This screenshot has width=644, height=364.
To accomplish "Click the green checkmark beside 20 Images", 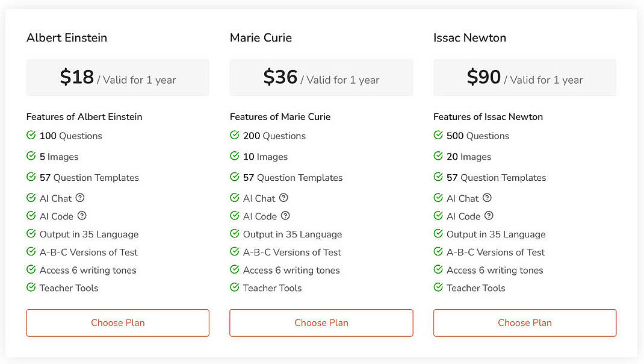I will point(438,156).
